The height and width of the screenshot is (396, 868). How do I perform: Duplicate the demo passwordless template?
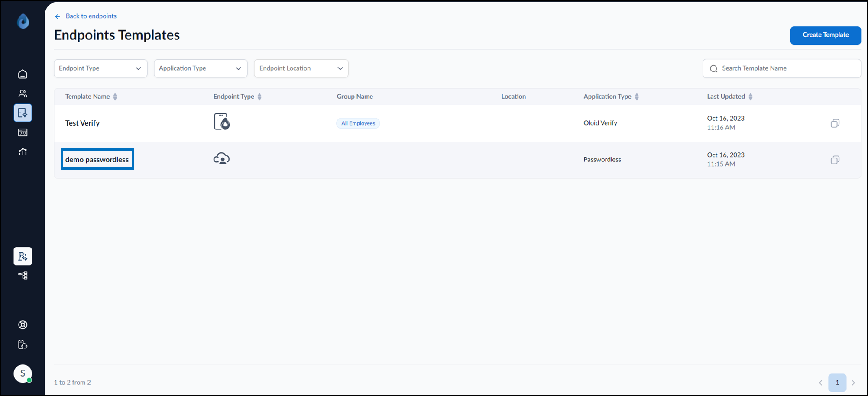(835, 160)
